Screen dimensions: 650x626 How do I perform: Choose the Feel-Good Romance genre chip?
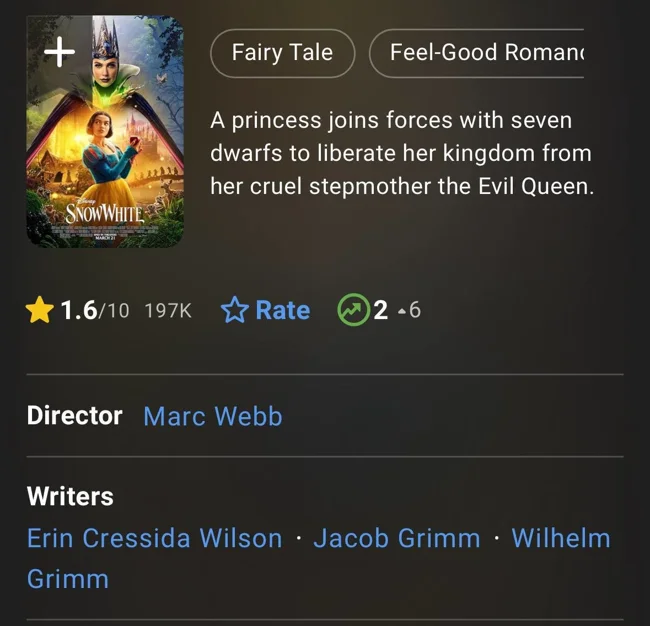click(480, 53)
